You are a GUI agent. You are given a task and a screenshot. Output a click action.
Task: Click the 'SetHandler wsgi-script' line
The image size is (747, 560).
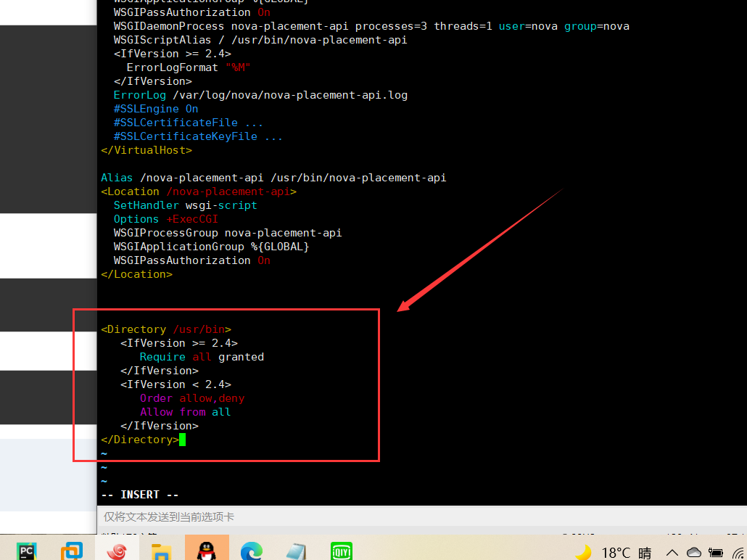click(x=186, y=205)
